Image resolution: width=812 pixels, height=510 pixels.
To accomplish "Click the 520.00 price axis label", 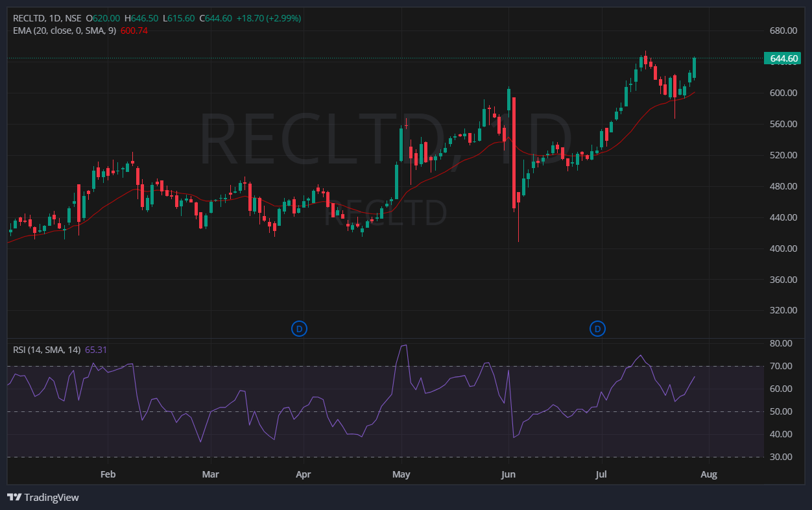I will [x=783, y=155].
